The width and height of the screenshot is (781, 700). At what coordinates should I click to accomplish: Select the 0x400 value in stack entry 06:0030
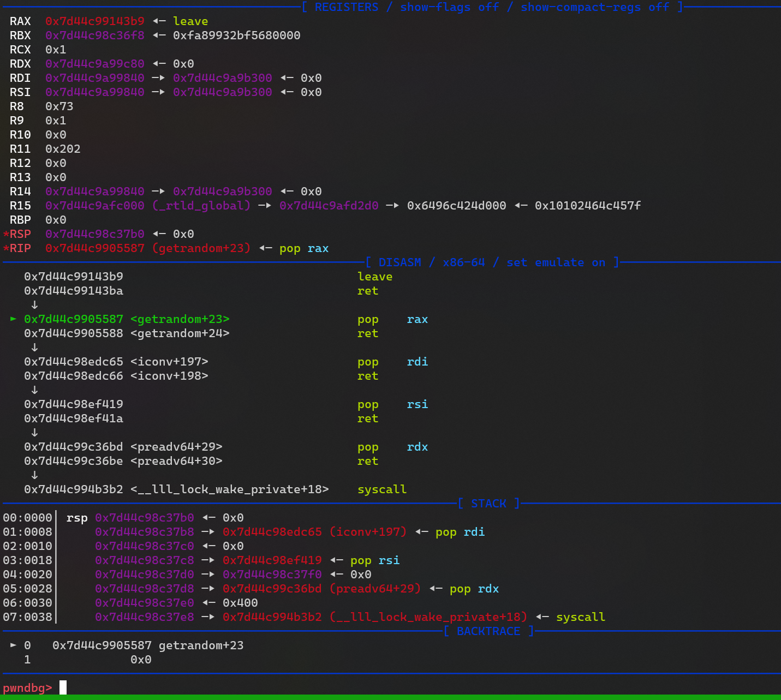coord(240,603)
